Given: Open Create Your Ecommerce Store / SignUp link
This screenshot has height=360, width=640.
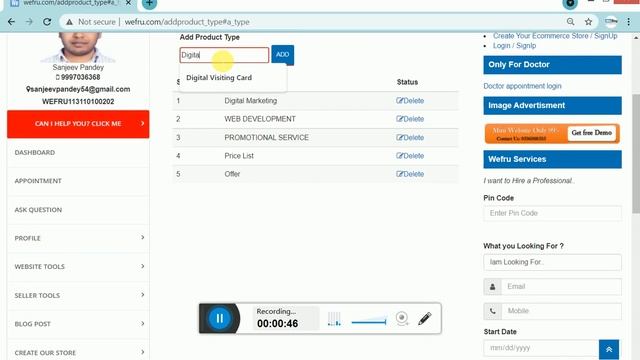Looking at the screenshot, I should click(x=555, y=36).
